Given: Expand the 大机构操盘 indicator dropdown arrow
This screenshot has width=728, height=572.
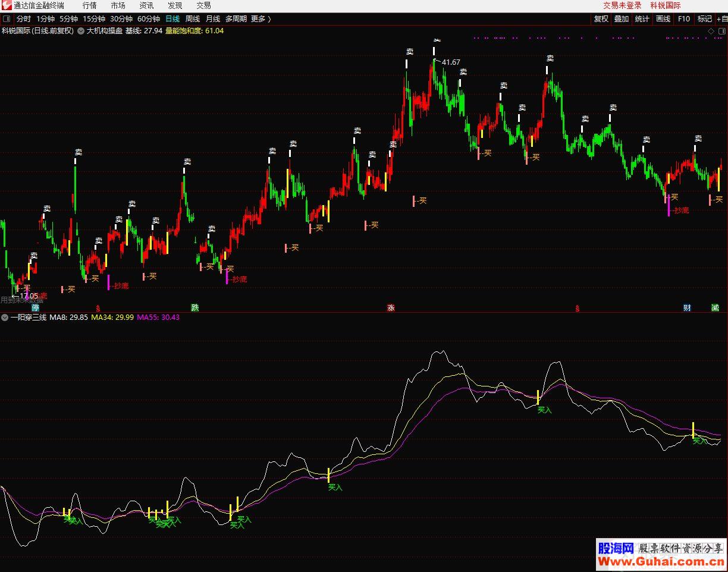Looking at the screenshot, I should (x=81, y=31).
